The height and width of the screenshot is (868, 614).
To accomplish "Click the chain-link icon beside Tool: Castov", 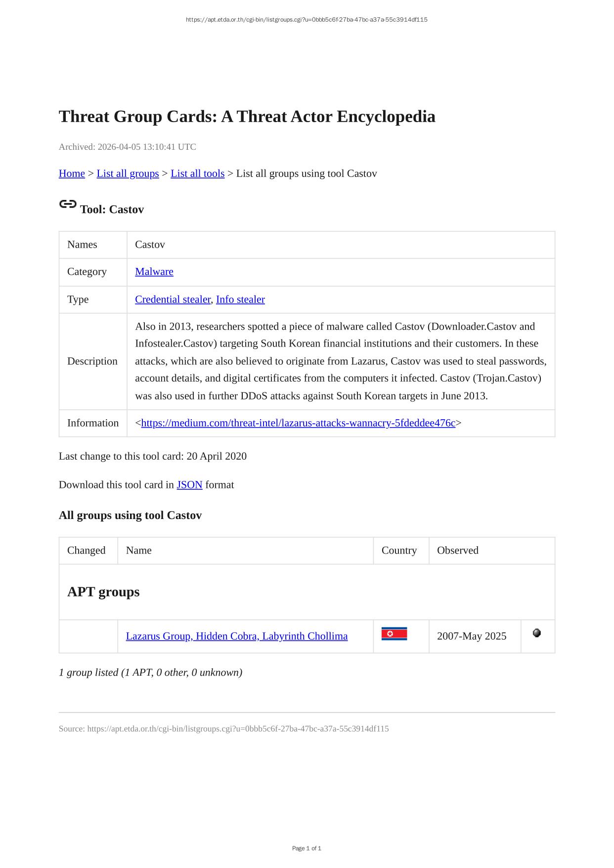I will click(x=68, y=204).
